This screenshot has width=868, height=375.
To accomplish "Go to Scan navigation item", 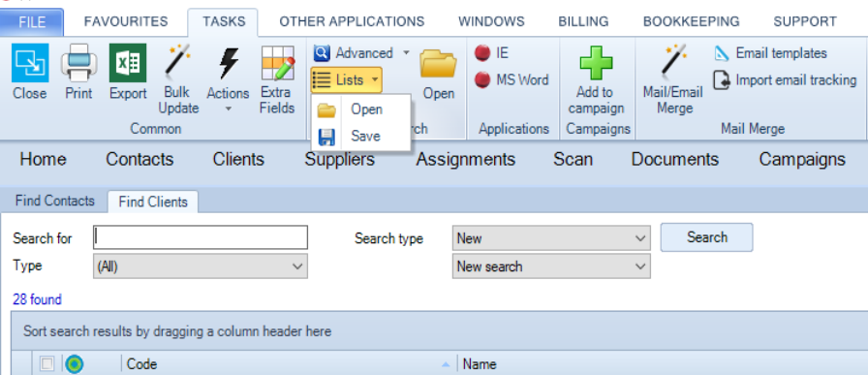I will (573, 160).
